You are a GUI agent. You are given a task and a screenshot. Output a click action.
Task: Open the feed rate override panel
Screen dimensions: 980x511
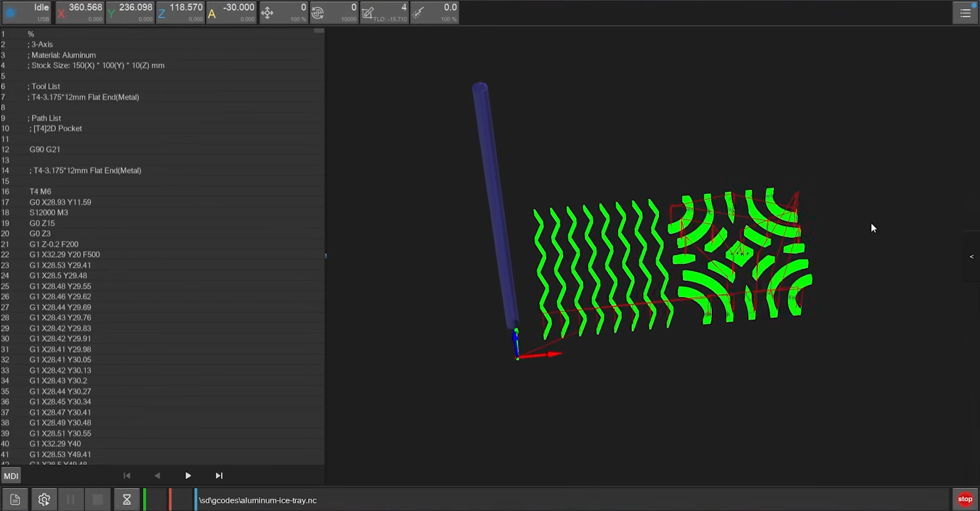tap(284, 13)
